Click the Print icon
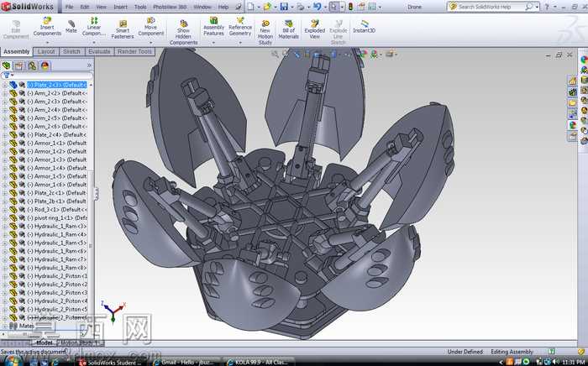Viewport: 588px width, 366px height. [x=301, y=7]
